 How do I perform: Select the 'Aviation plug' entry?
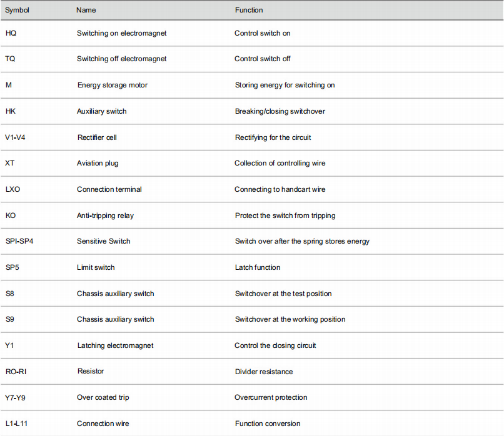98,164
